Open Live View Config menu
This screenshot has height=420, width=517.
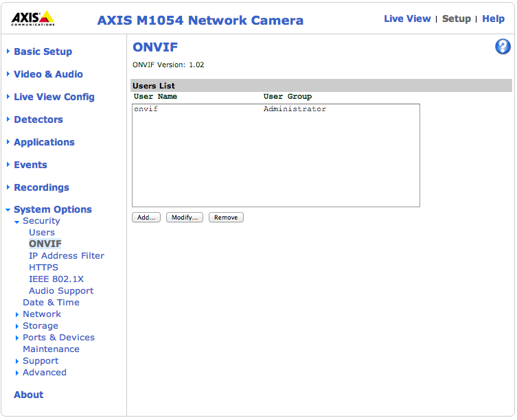(54, 97)
